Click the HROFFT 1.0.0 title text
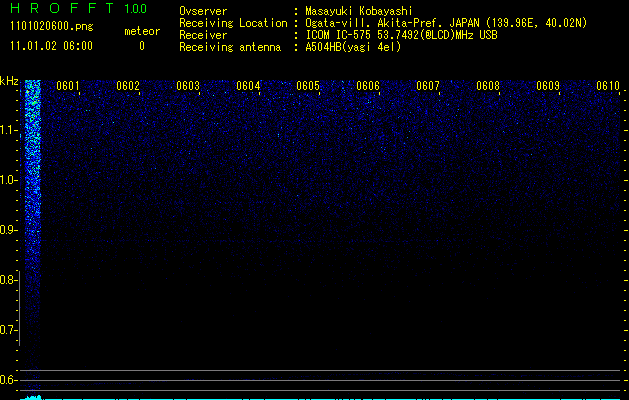 coord(79,8)
